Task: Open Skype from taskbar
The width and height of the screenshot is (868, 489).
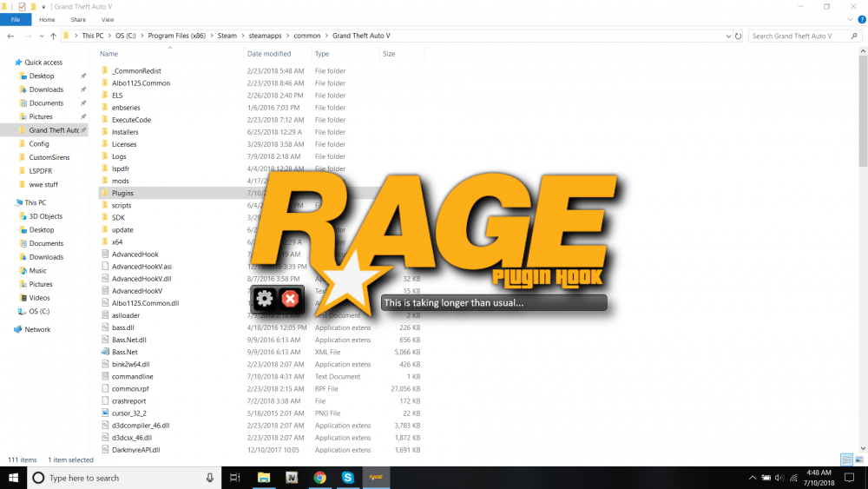Action: [348, 478]
